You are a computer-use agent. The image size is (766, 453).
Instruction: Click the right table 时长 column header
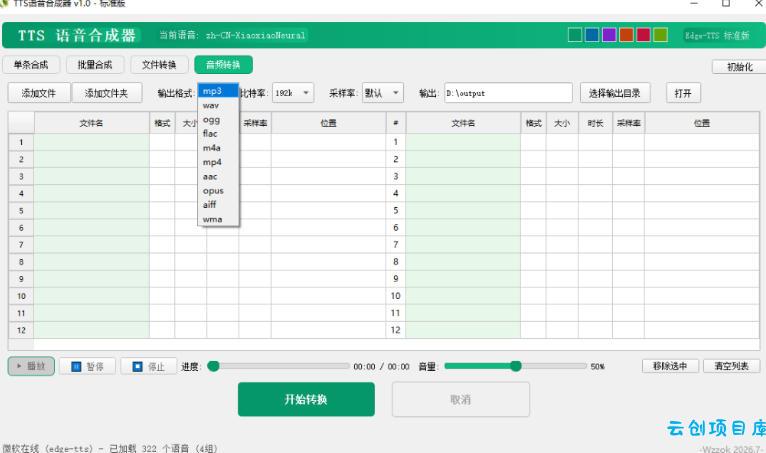595,123
